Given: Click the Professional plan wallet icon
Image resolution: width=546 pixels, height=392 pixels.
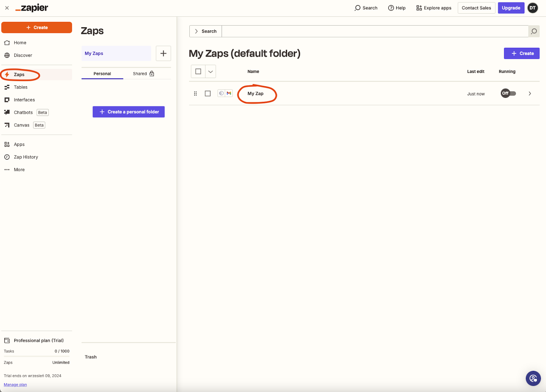Looking at the screenshot, I should click(7, 341).
